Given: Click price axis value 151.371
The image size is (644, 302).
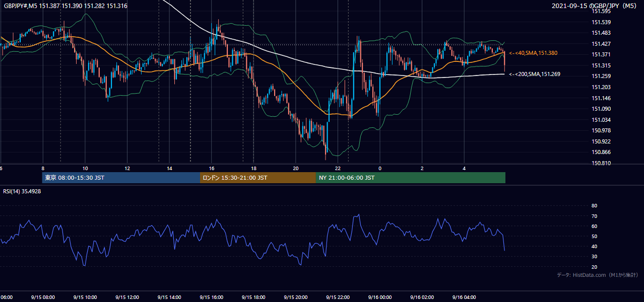Looking at the screenshot, I should click(601, 54).
